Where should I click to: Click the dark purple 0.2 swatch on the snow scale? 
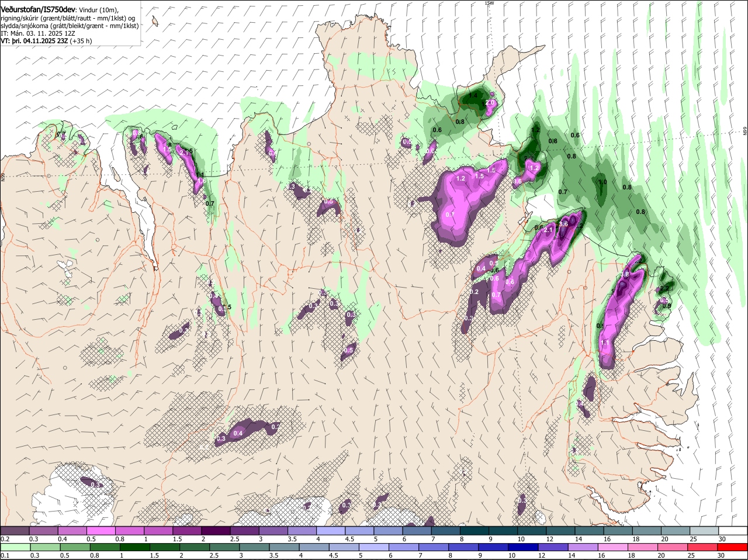pyautogui.click(x=15, y=530)
